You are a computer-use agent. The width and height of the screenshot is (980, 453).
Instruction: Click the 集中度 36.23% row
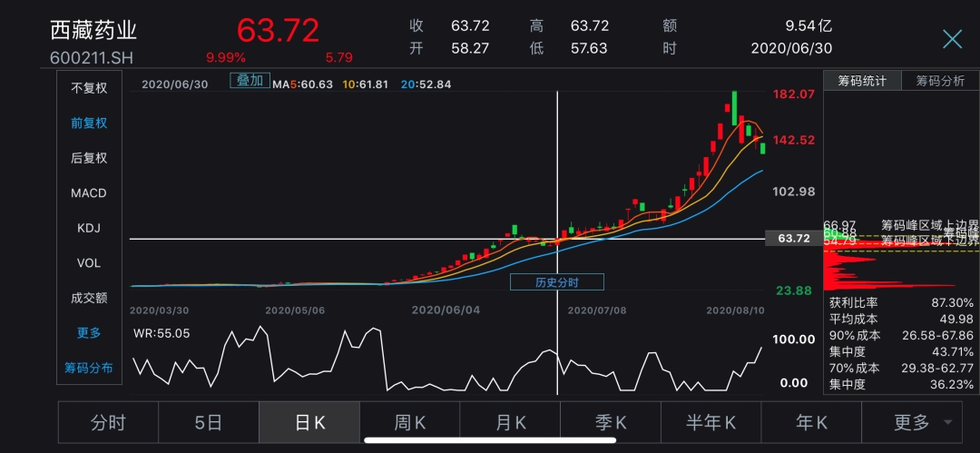901,384
